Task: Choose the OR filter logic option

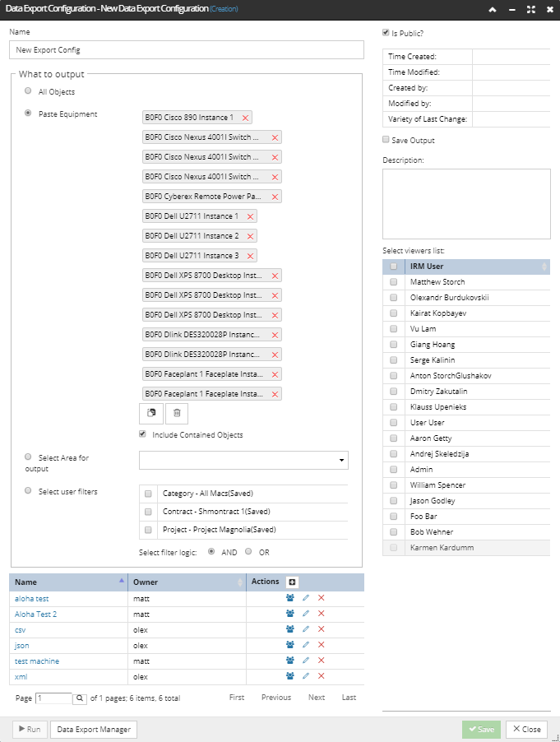Action: point(248,551)
